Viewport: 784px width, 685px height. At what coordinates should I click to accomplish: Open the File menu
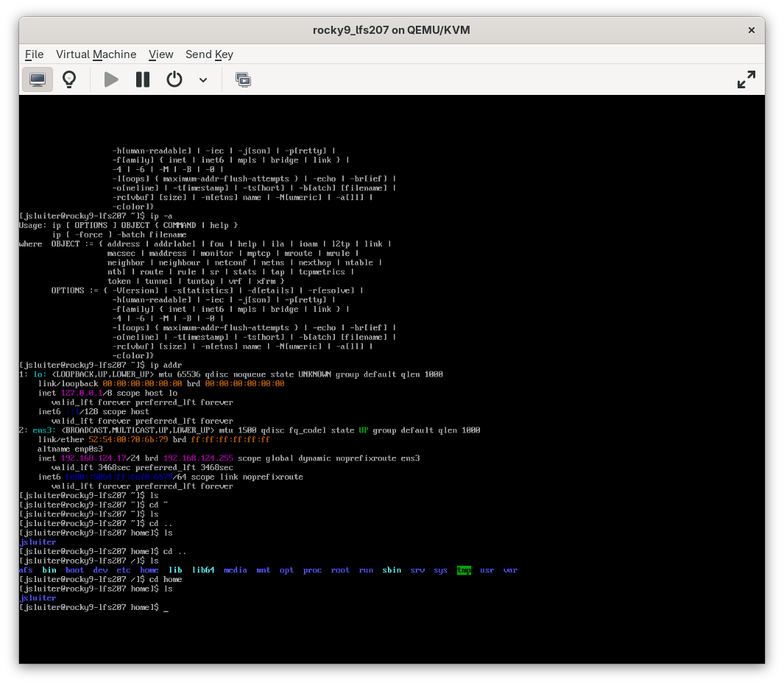click(34, 54)
